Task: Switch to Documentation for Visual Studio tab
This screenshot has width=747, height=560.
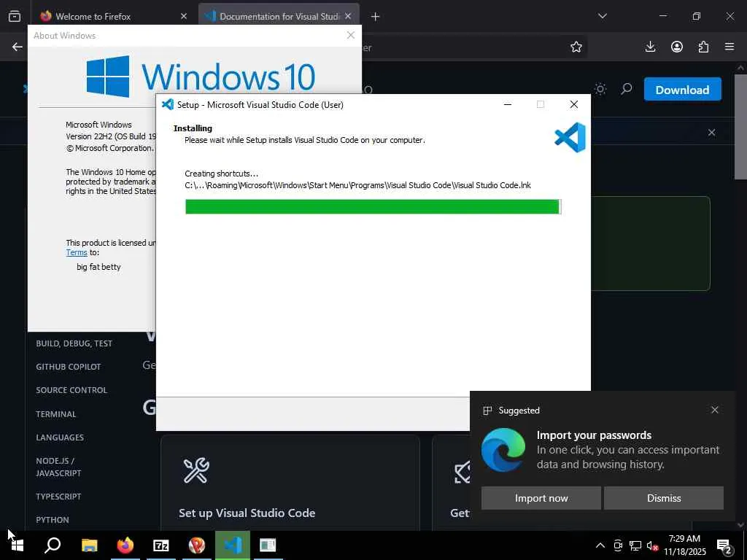Action: (x=279, y=16)
